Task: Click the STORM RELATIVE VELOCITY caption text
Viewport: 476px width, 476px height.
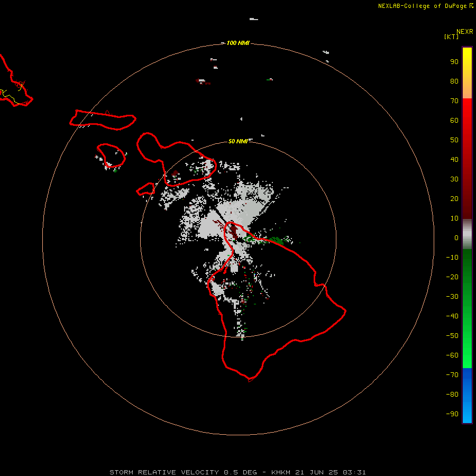Action: [x=164, y=472]
